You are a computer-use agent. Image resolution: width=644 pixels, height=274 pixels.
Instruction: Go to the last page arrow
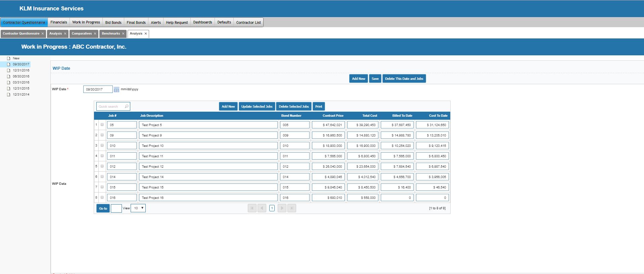[292, 208]
